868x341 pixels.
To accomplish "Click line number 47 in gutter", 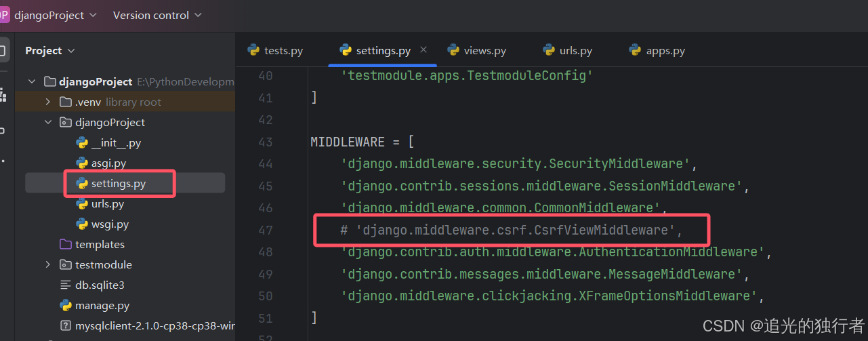I will (266, 230).
